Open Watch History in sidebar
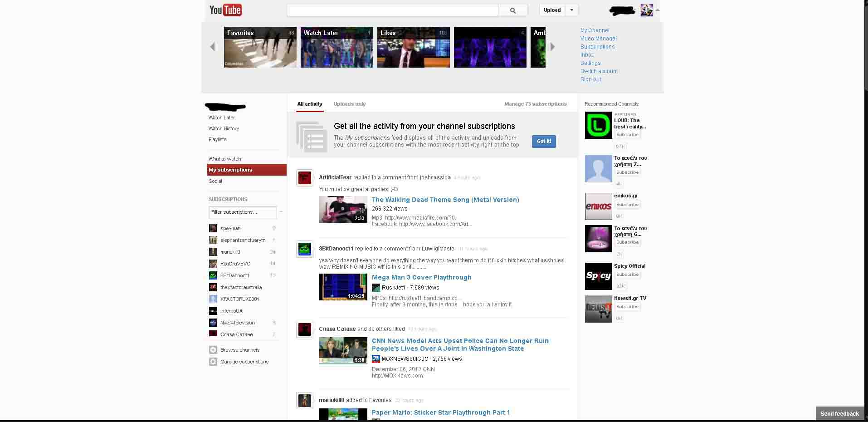 click(x=224, y=128)
